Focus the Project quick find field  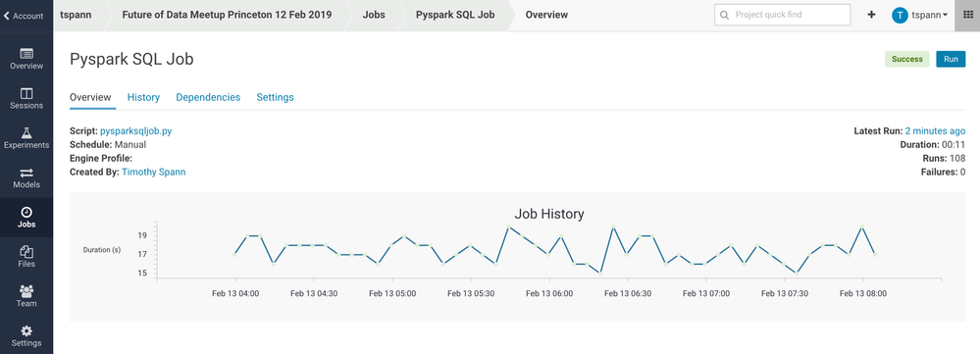[783, 15]
